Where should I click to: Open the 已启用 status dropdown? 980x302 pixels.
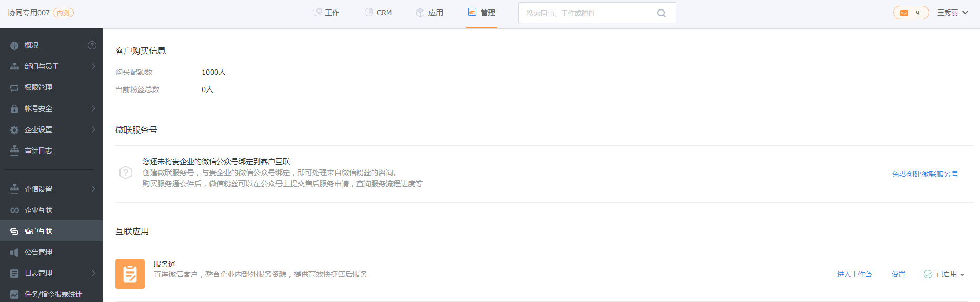coord(950,274)
